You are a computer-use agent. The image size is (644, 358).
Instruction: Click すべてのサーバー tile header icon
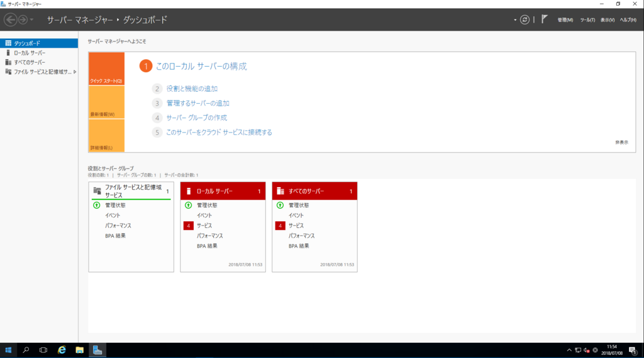coord(280,191)
